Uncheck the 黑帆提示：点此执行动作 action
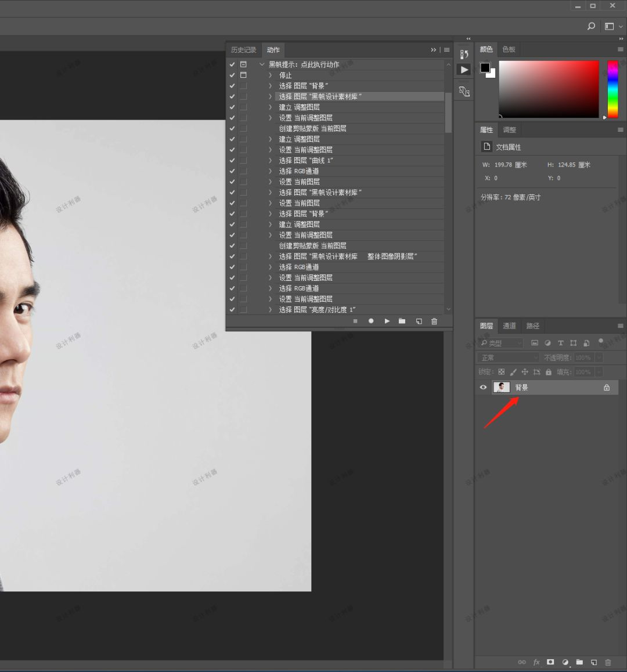The height and width of the screenshot is (672, 627). click(232, 64)
